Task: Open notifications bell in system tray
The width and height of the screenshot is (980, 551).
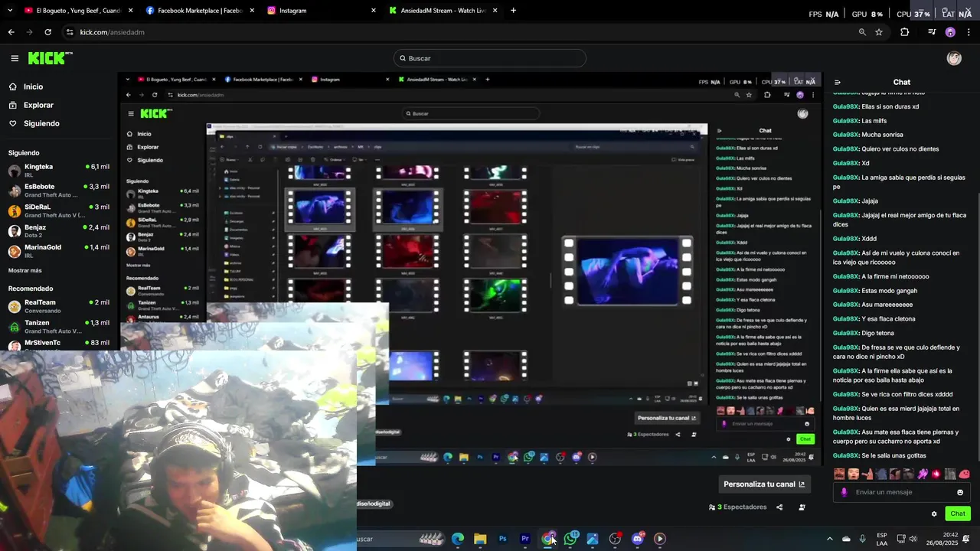Action: pyautogui.click(x=965, y=539)
